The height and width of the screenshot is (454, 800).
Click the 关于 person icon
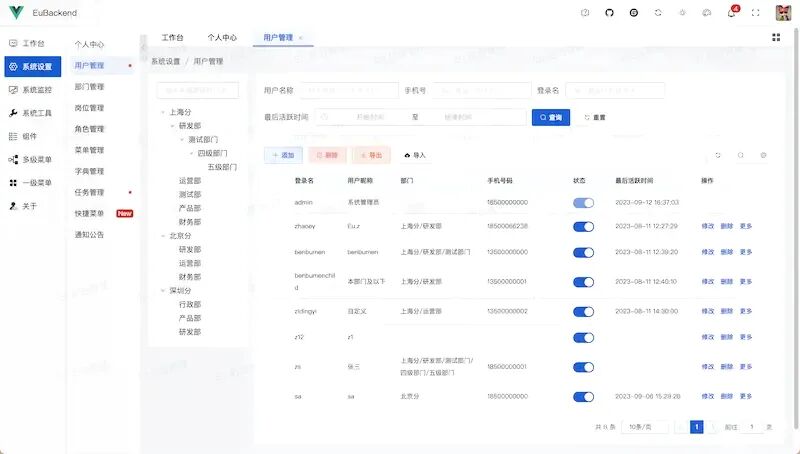click(13, 206)
